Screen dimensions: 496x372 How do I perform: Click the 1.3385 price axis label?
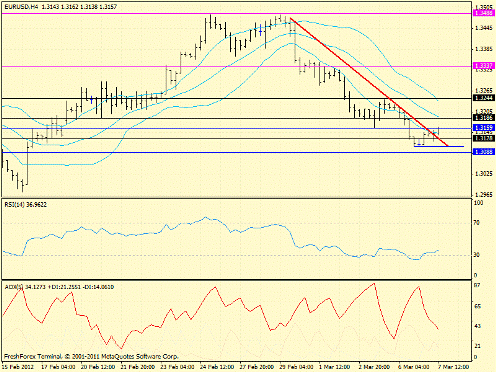coord(484,49)
